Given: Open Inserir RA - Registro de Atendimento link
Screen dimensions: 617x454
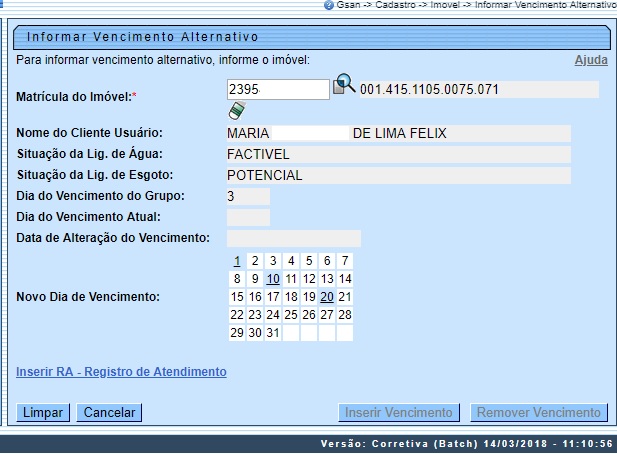Looking at the screenshot, I should coord(121,372).
